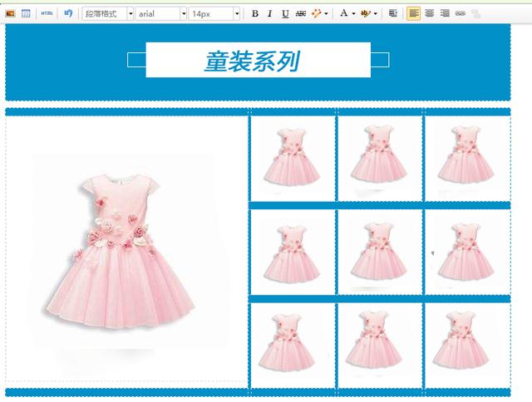532x402 pixels.
Task: Select the middle row first small dress
Action: coord(292,252)
